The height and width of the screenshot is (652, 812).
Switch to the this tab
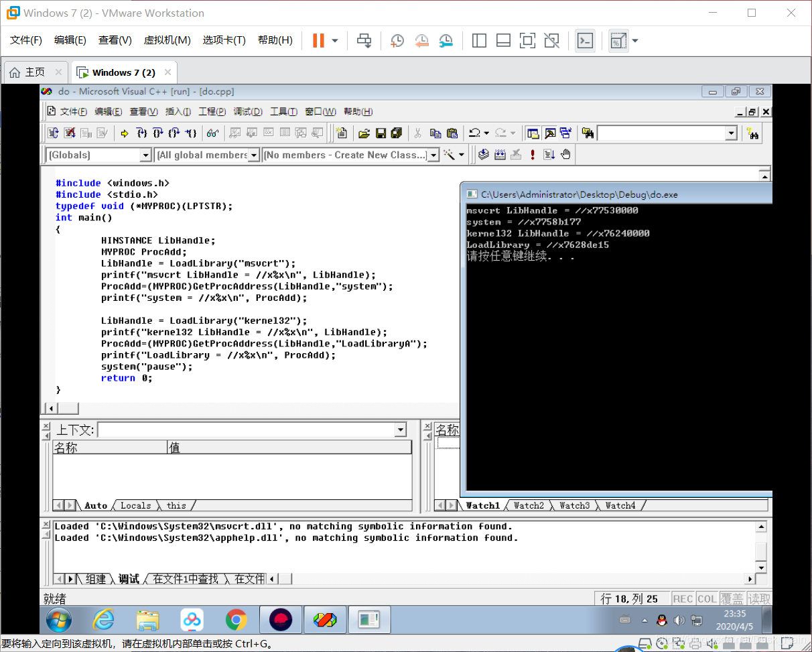(x=176, y=505)
